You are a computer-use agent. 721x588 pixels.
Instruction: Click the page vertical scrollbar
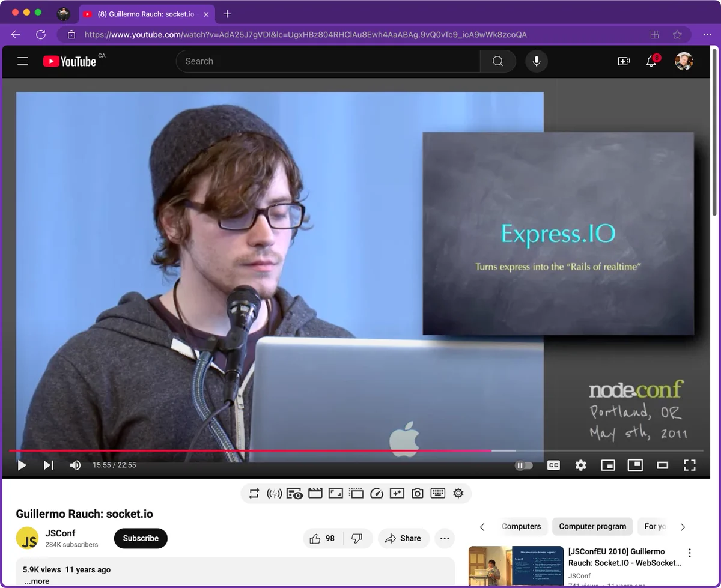[x=714, y=131]
